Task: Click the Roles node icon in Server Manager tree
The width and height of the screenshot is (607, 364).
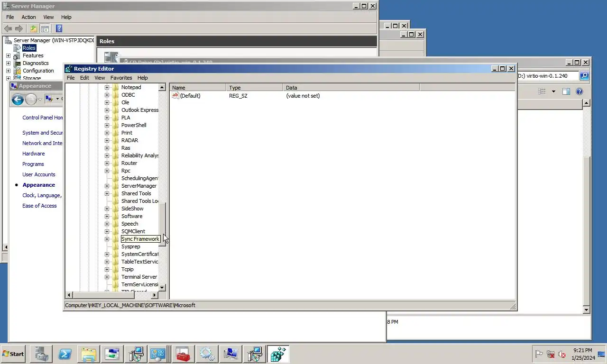Action: point(18,48)
